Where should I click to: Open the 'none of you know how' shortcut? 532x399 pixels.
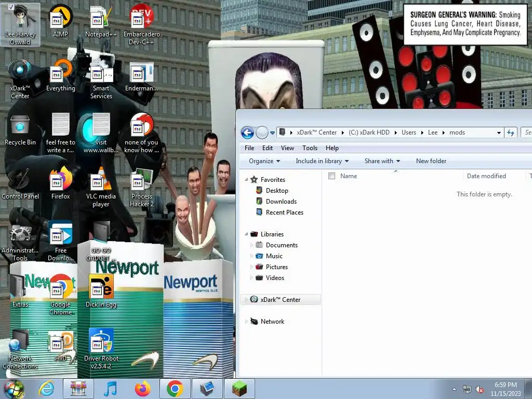pyautogui.click(x=141, y=133)
